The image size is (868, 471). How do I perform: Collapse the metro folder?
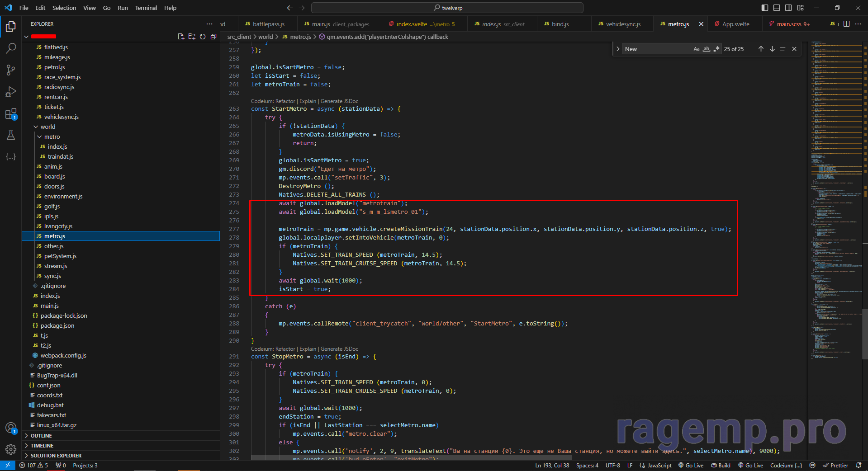click(x=40, y=137)
